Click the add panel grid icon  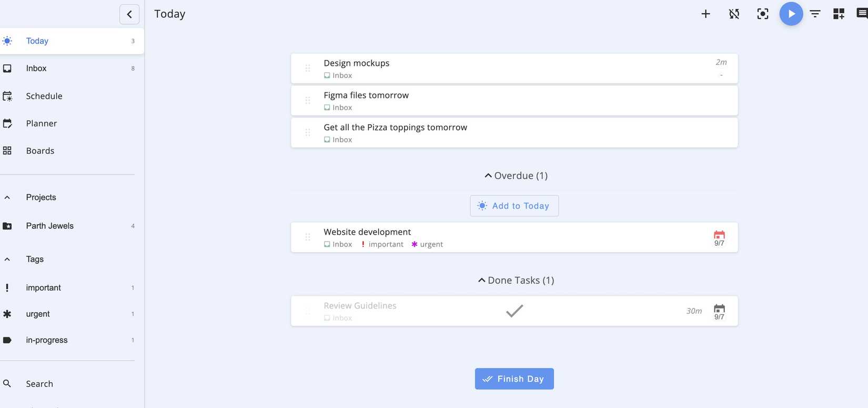839,14
